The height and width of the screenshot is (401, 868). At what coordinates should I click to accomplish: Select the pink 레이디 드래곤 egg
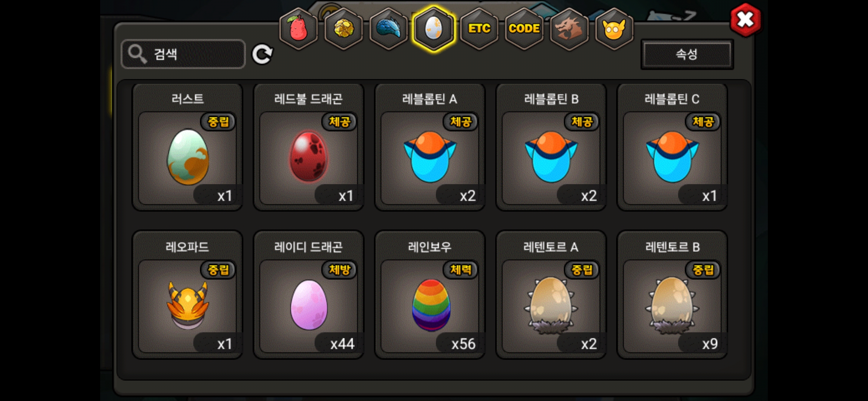coord(309,295)
